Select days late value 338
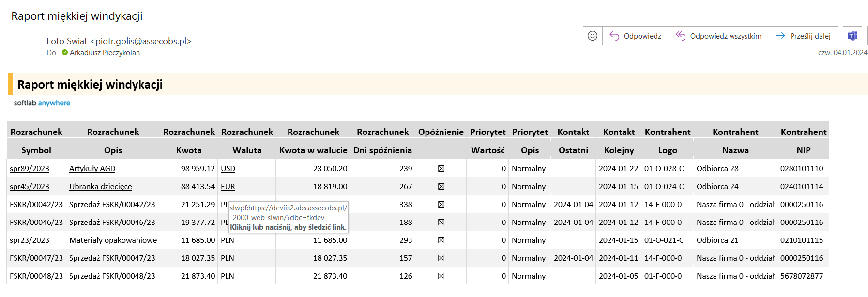This screenshot has height=297, width=868. click(406, 205)
